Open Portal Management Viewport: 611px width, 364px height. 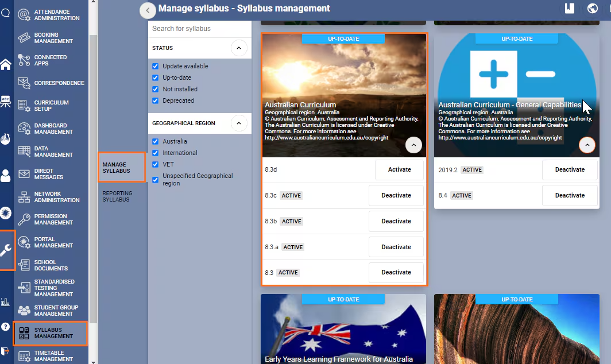(51, 242)
